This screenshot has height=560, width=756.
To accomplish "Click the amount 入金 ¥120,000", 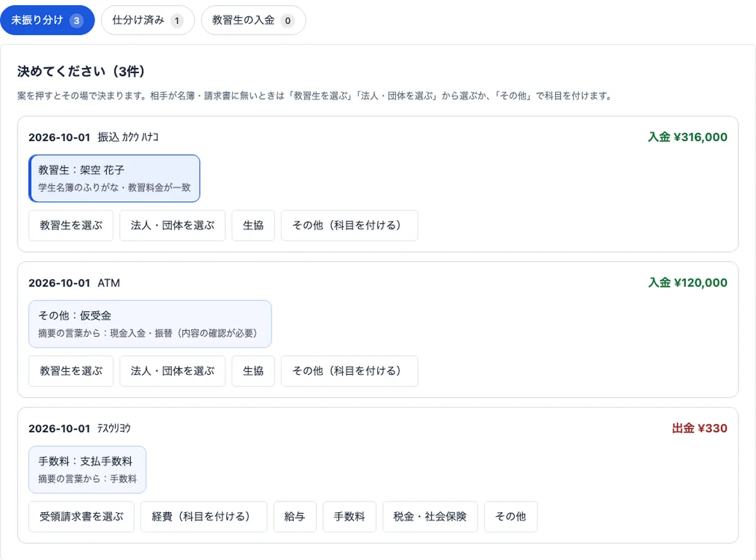I will point(687,283).
